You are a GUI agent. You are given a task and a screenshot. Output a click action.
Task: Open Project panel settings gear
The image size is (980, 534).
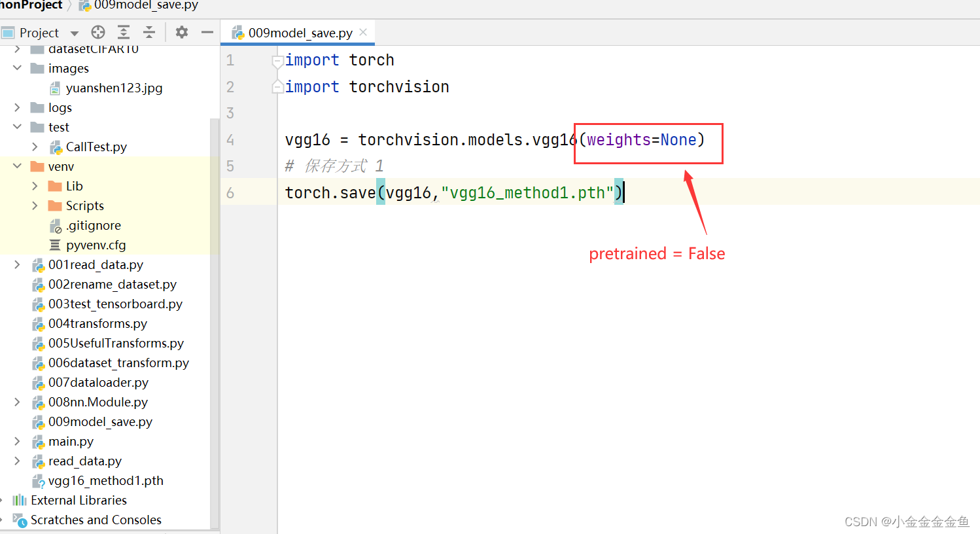(x=182, y=32)
